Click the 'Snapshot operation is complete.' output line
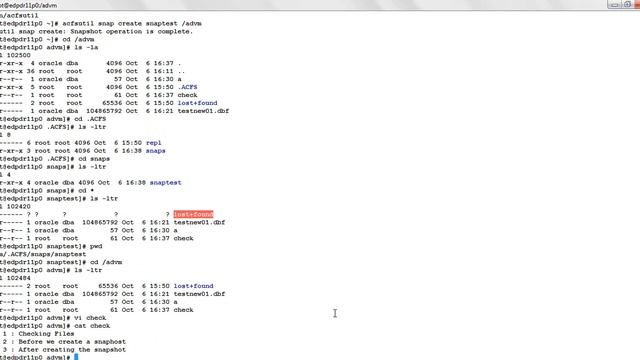 pyautogui.click(x=131, y=31)
